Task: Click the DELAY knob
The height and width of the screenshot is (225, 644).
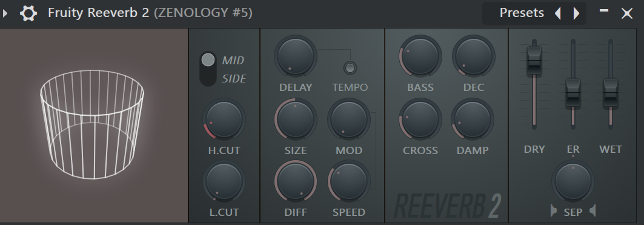Action: point(295,56)
